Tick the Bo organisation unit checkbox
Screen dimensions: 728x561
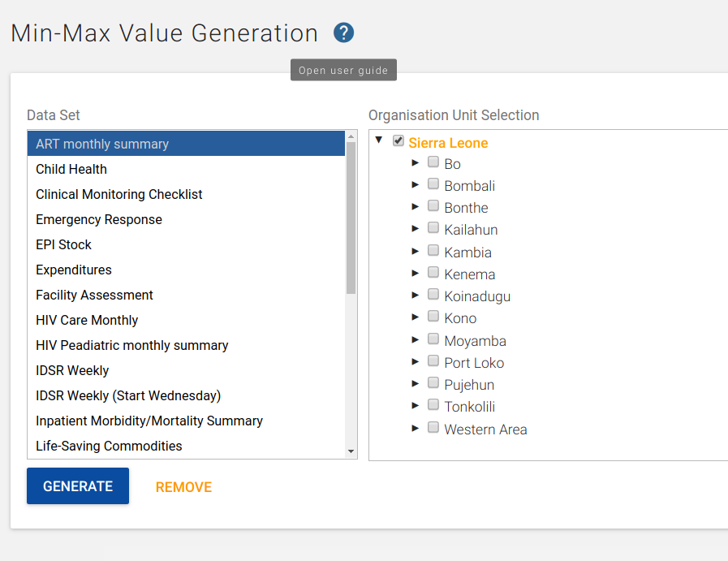(x=433, y=162)
